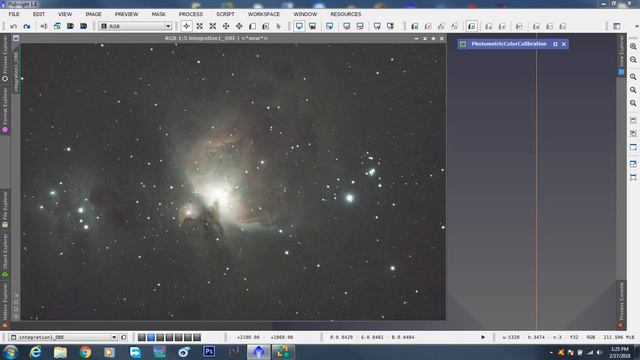The image size is (640, 360).
Task: Select the Readout mode crosshair tool
Action: (186, 26)
